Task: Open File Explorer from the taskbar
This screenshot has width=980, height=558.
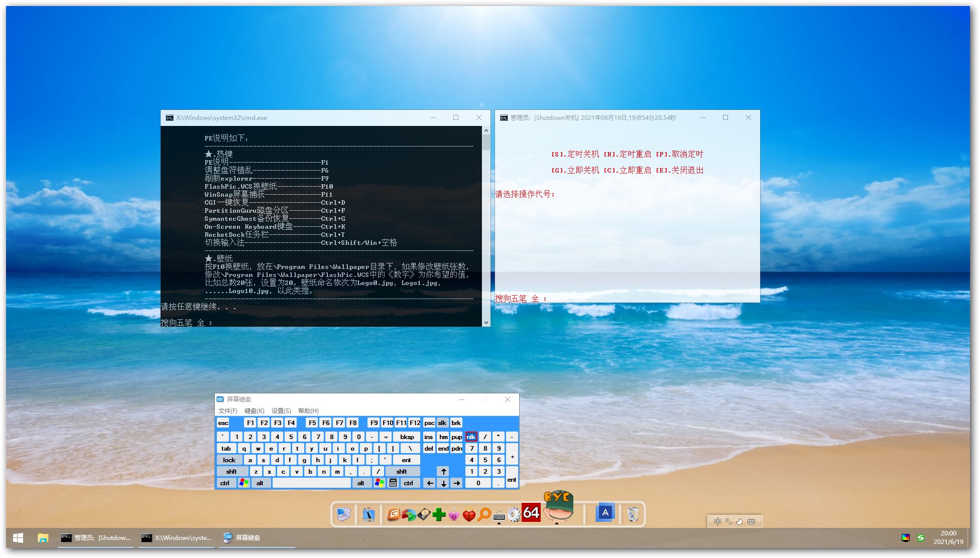Action: click(x=43, y=538)
